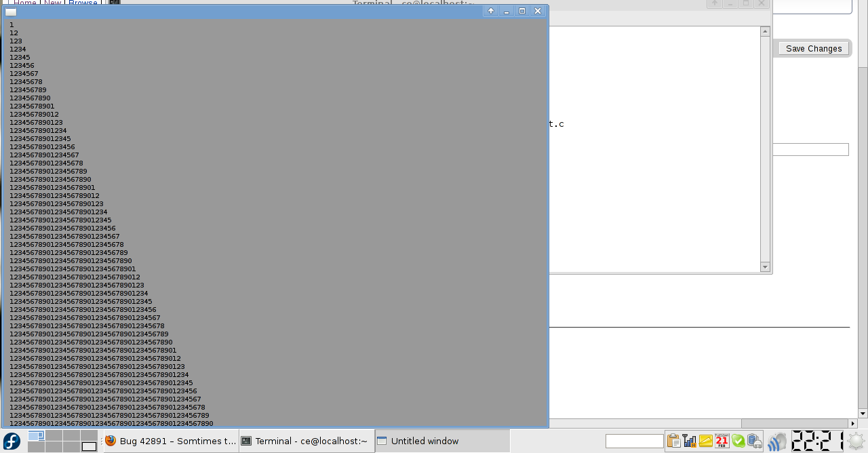The height and width of the screenshot is (453, 868).
Task: Open the Untitled window's title bar menu icon
Action: [11, 12]
